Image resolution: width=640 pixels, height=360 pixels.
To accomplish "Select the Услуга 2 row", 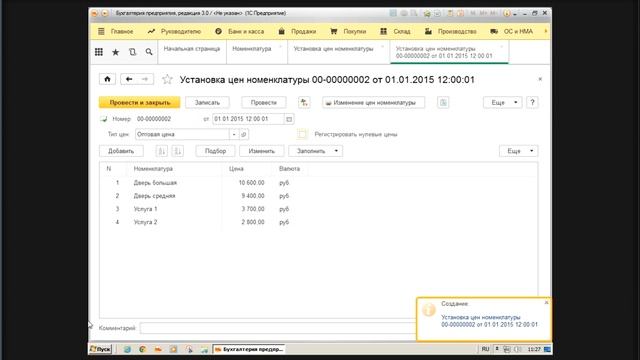I will pos(318,222).
